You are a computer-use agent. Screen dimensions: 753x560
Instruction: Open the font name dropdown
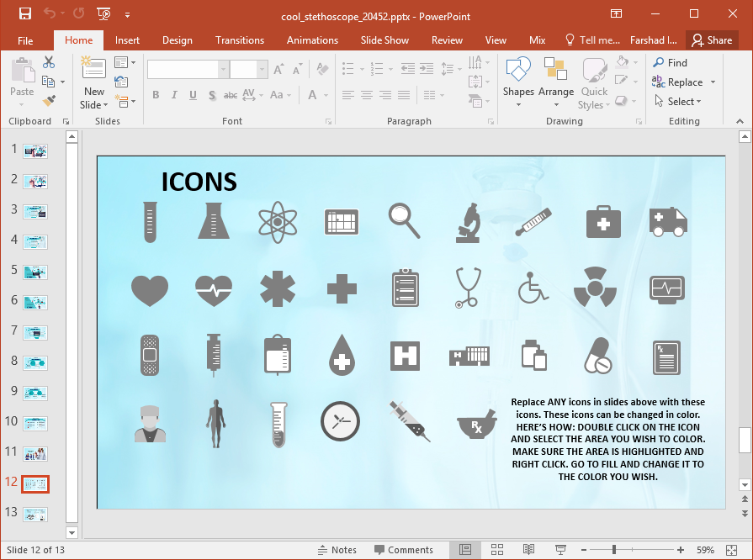222,68
